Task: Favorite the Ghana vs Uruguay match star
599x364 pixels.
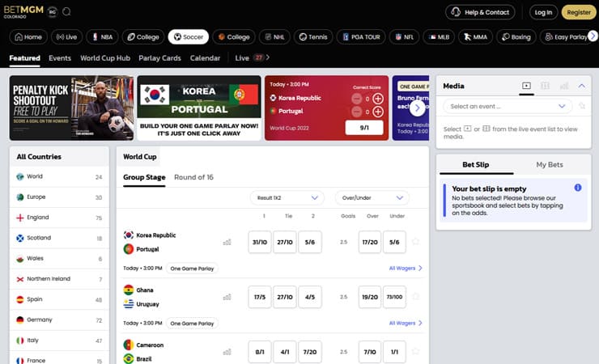Action: click(415, 297)
